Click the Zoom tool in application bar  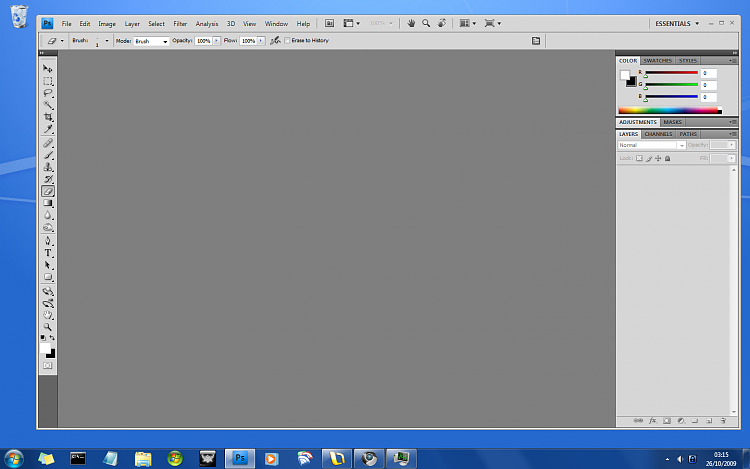[426, 23]
